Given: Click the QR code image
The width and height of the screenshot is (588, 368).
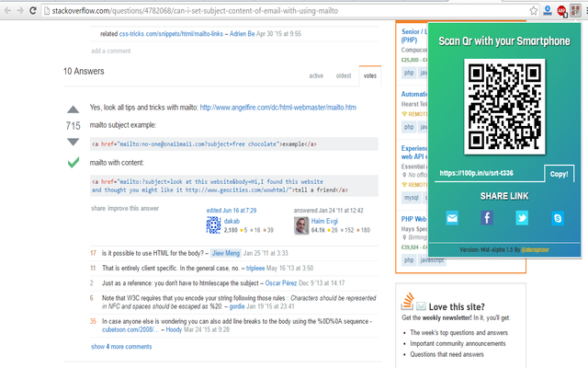Looking at the screenshot, I should pos(504,107).
